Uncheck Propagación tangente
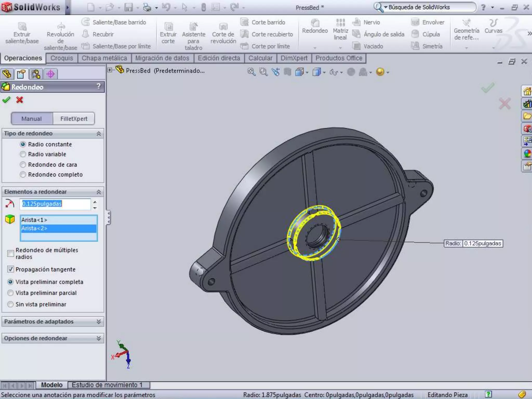The width and height of the screenshot is (532, 399). coord(11,269)
